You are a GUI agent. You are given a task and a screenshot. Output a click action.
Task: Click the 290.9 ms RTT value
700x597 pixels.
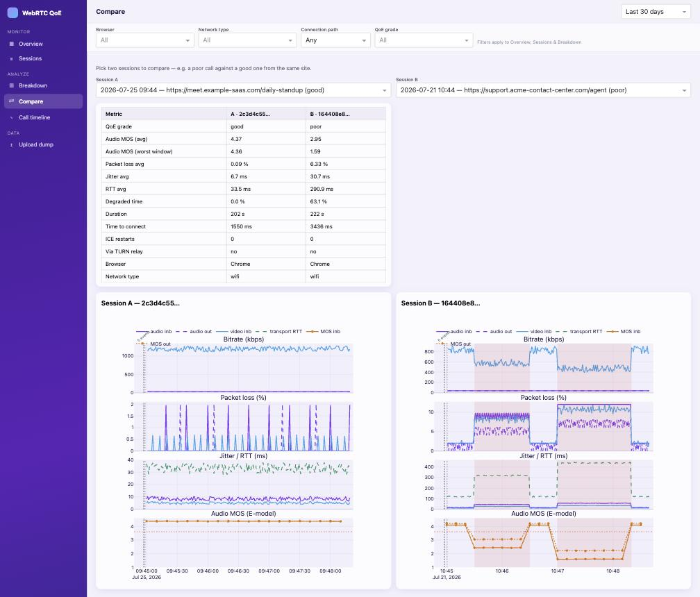pyautogui.click(x=322, y=189)
